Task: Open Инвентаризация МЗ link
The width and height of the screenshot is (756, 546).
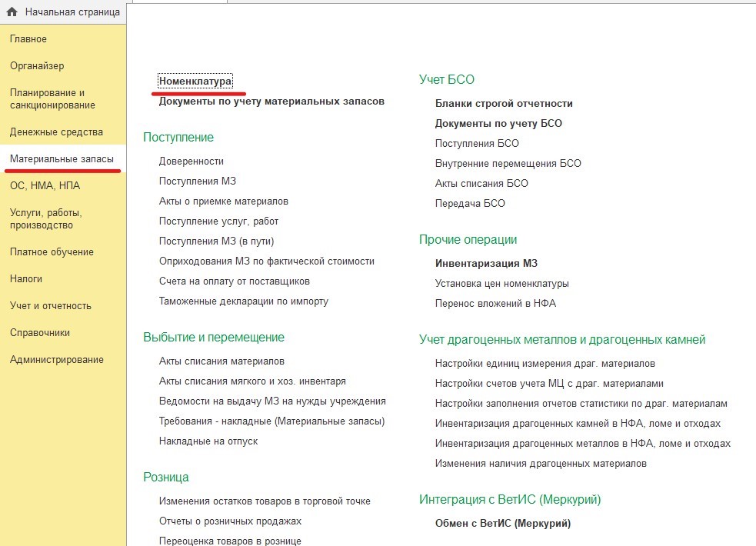Action: [x=487, y=264]
